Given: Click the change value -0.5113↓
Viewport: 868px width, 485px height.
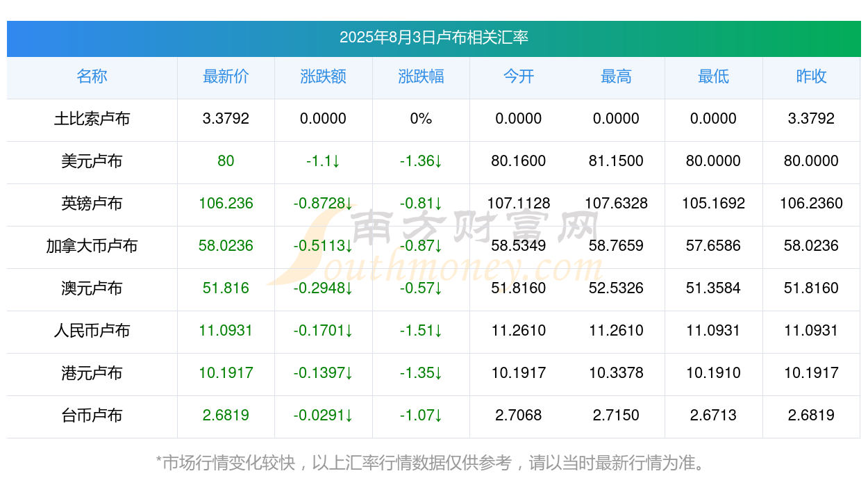Looking at the screenshot, I should click(x=324, y=246).
